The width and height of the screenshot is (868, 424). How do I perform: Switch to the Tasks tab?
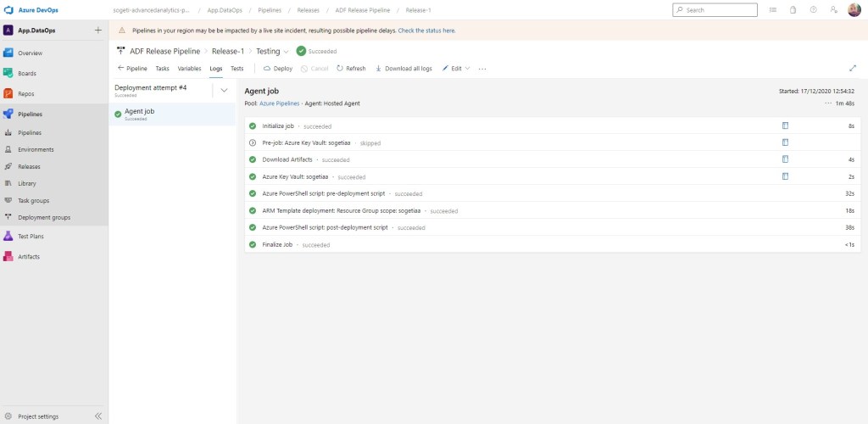162,68
